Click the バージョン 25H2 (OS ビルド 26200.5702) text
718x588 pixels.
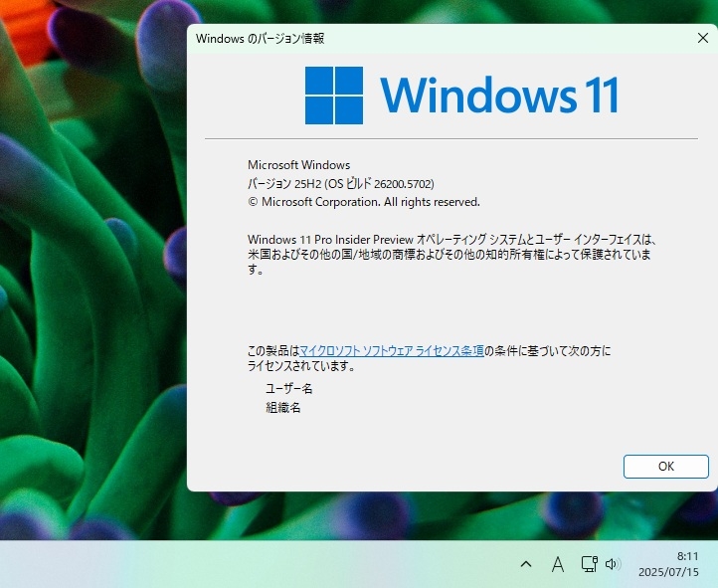[x=341, y=184]
